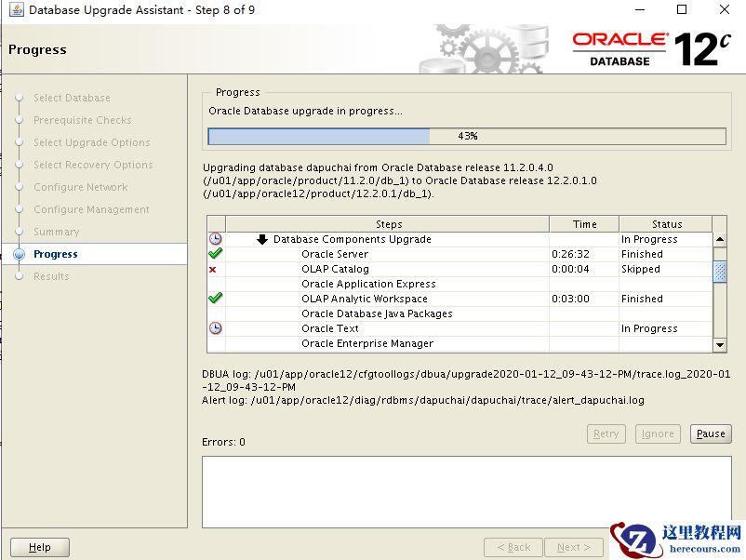Click the OLAP Catalog row name
Viewport: 746px width, 560px height.
(x=336, y=269)
